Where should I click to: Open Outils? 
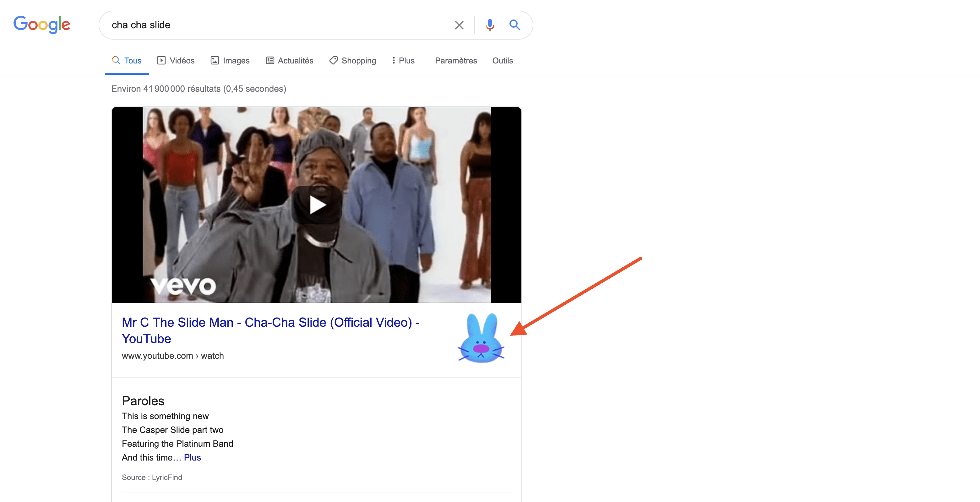(x=503, y=61)
